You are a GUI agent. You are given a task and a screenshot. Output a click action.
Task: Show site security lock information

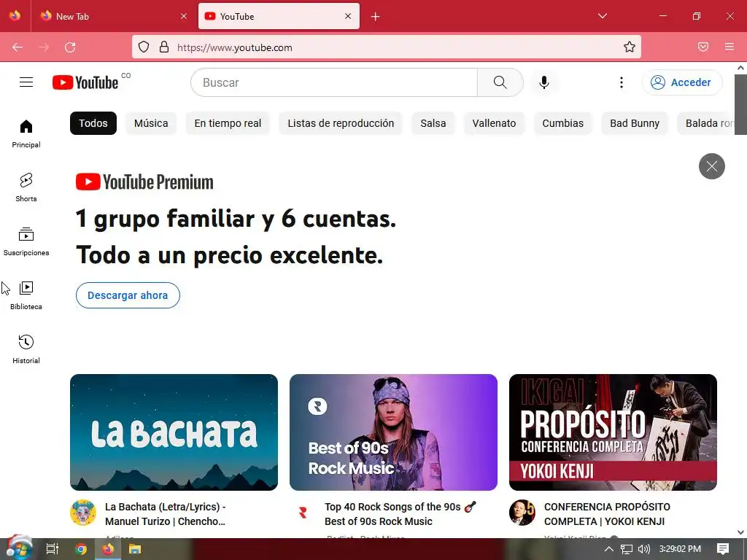[x=164, y=47]
